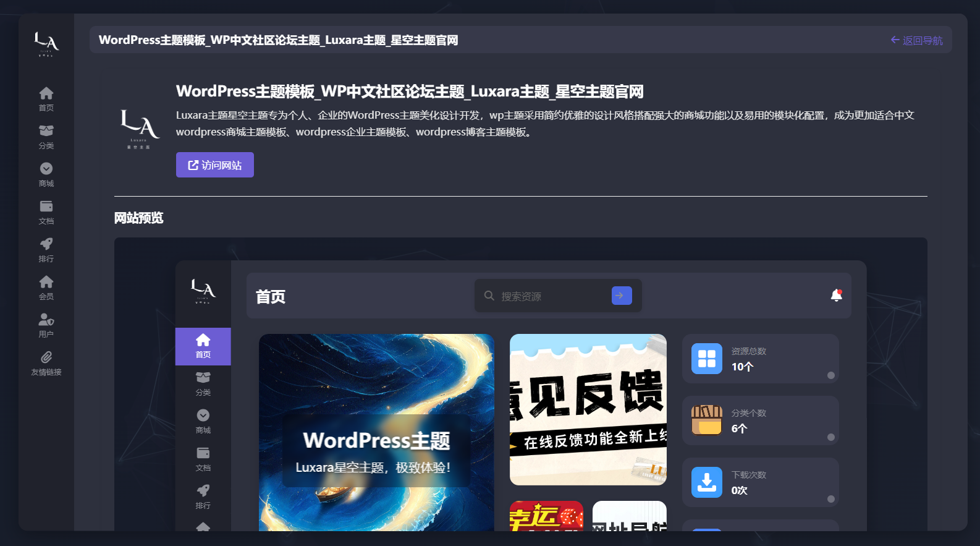Select 文档 in the preview sidebar
The height and width of the screenshot is (546, 980).
point(203,459)
